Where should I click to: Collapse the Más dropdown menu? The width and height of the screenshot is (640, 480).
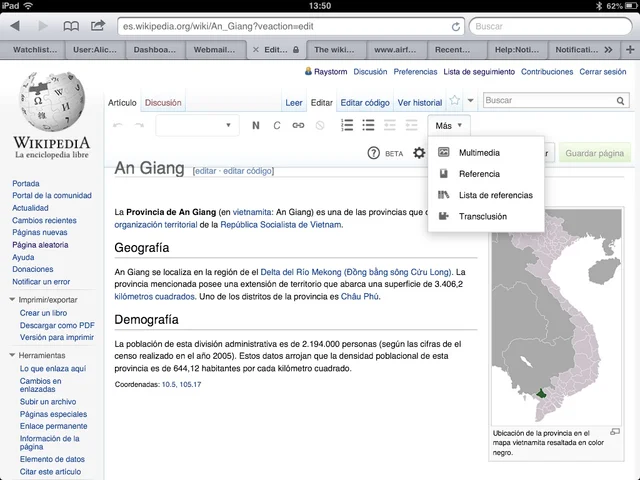[449, 126]
